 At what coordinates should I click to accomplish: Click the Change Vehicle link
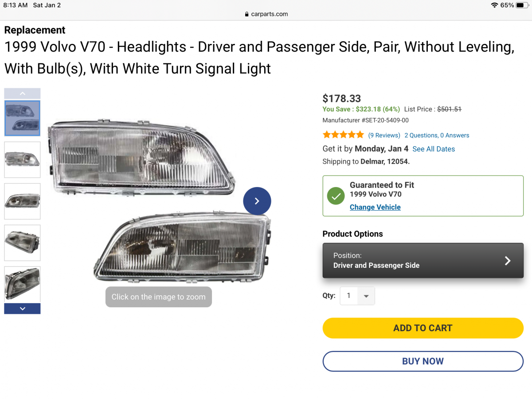click(x=375, y=207)
